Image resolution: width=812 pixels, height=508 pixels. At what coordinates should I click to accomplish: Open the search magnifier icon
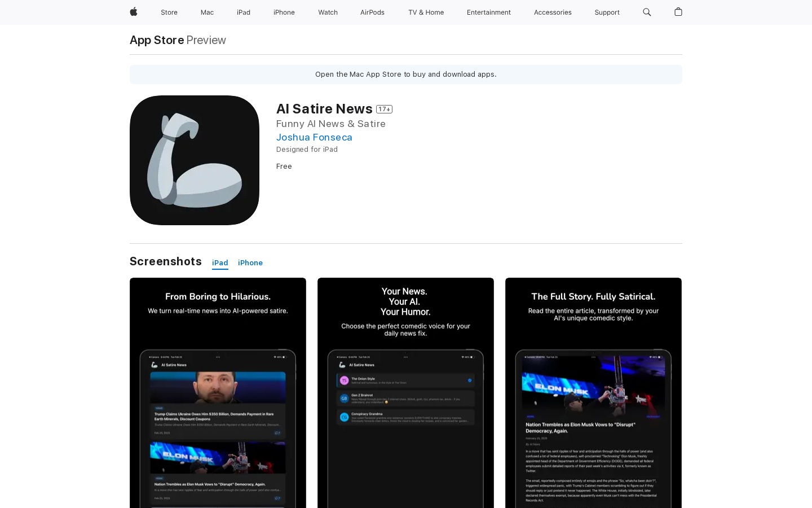[647, 12]
